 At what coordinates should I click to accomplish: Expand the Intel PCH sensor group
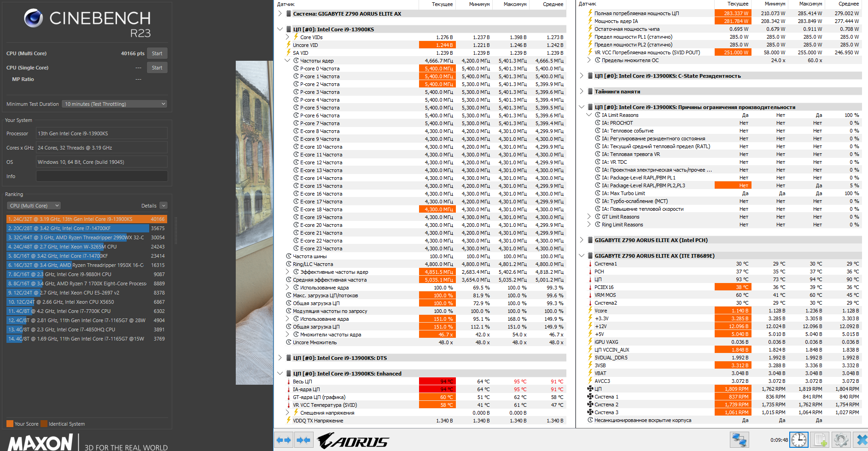click(582, 240)
